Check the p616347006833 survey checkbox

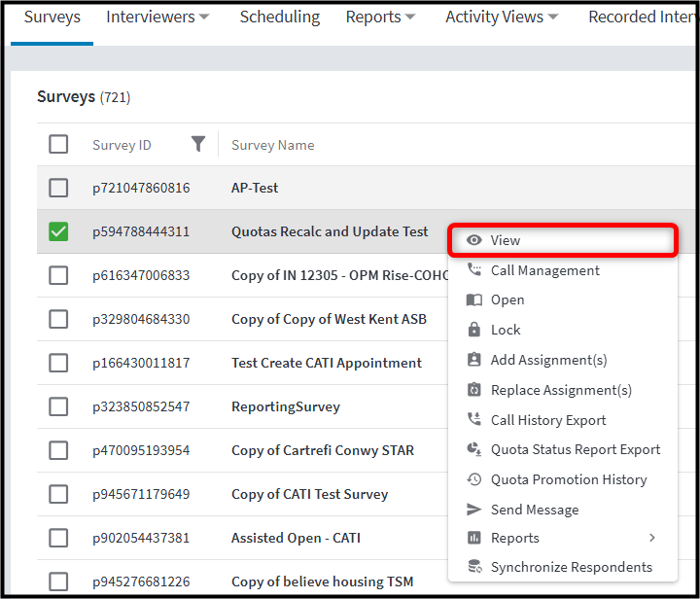coord(58,275)
